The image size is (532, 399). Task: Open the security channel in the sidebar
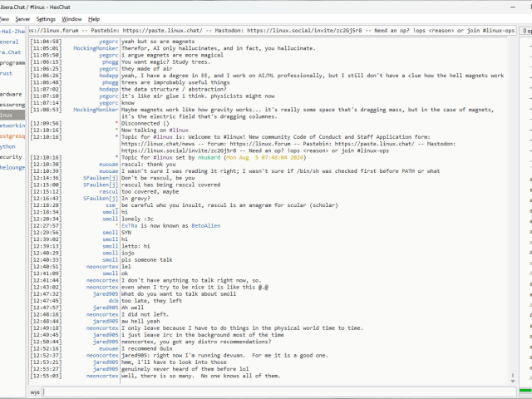10,156
